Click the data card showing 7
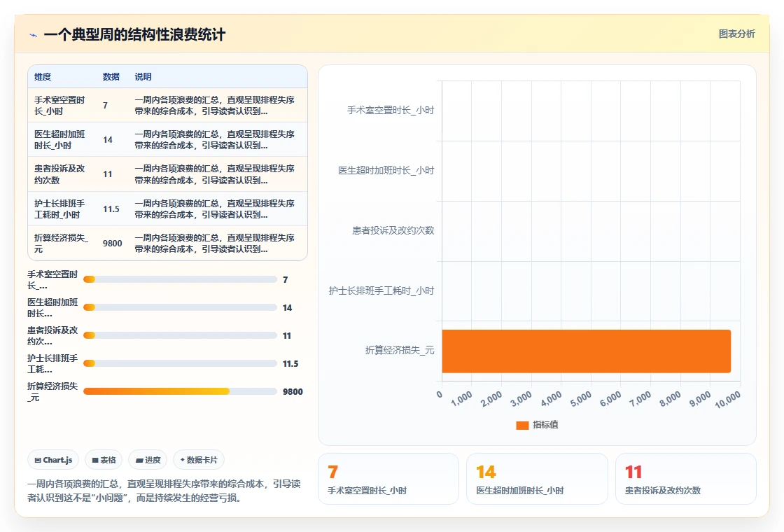 tap(388, 479)
